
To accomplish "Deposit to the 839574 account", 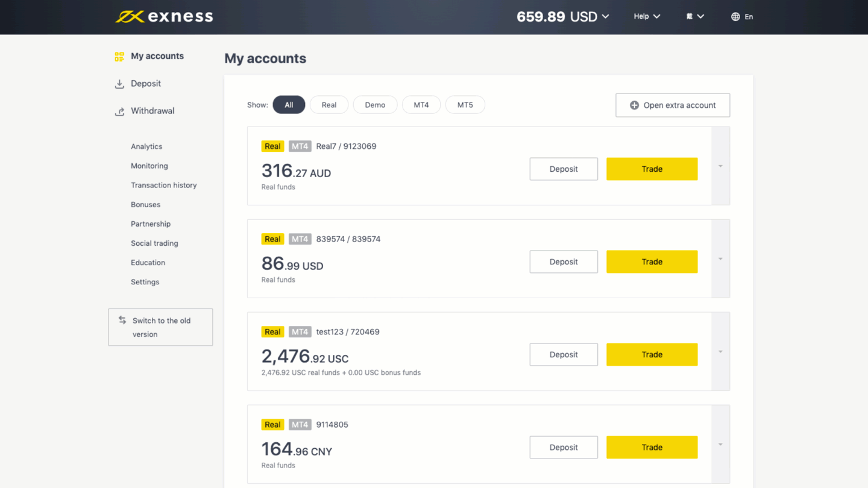I will point(564,261).
